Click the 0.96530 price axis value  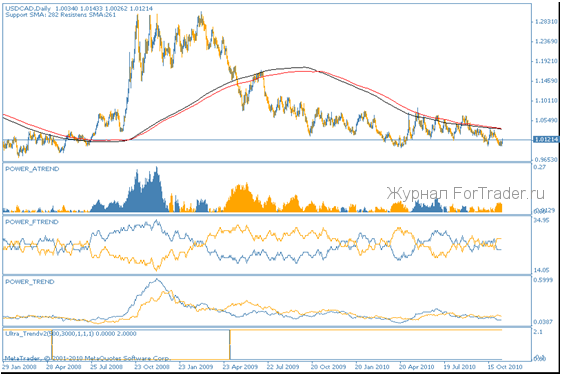(x=546, y=159)
